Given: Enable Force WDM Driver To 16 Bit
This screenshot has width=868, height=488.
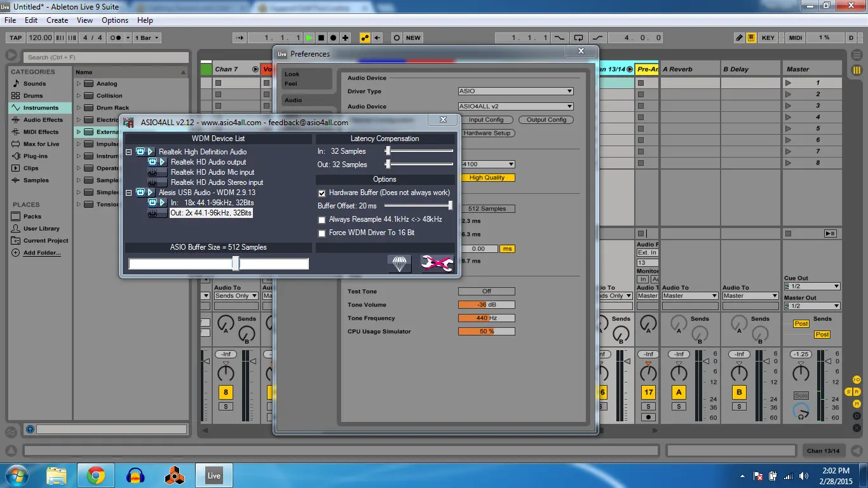Looking at the screenshot, I should click(x=322, y=233).
